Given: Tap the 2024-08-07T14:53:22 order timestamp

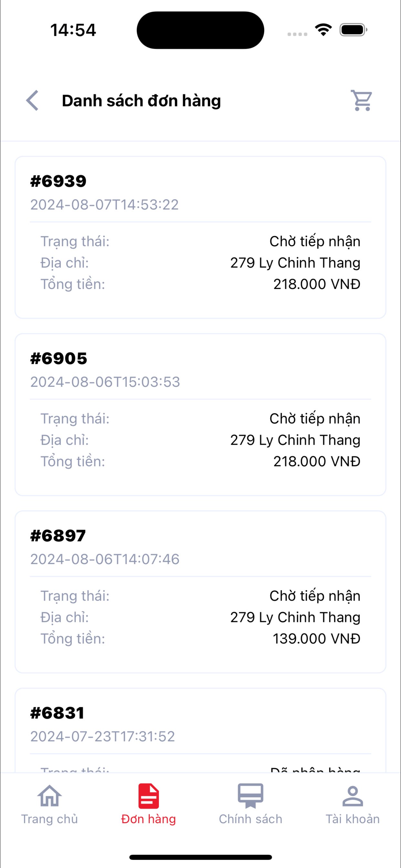Looking at the screenshot, I should click(x=105, y=204).
